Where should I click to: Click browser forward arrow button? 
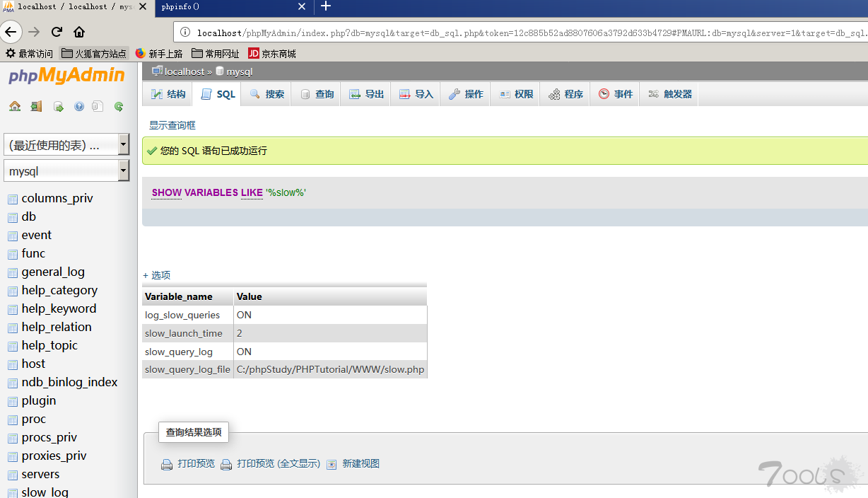coord(34,32)
